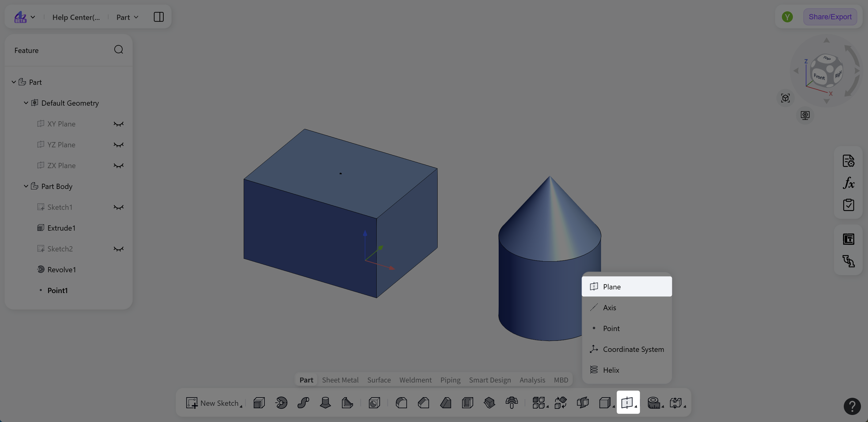Viewport: 868px width, 422px height.
Task: Open the drawing layout panel icon
Action: pos(848,239)
